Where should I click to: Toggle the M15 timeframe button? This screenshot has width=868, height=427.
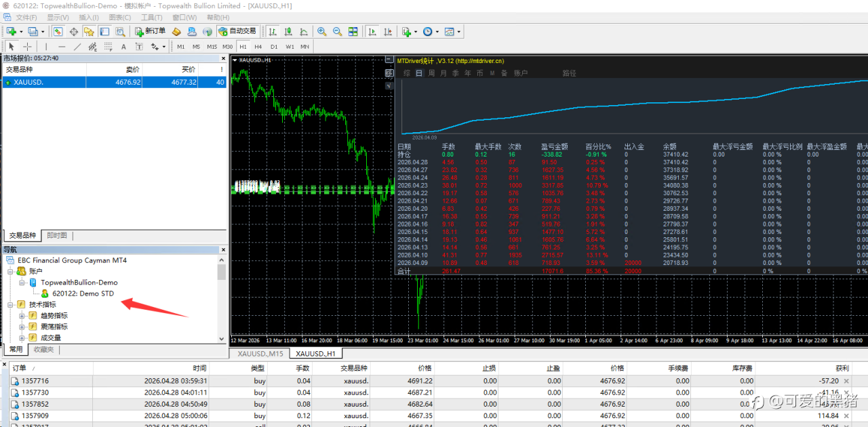[212, 47]
